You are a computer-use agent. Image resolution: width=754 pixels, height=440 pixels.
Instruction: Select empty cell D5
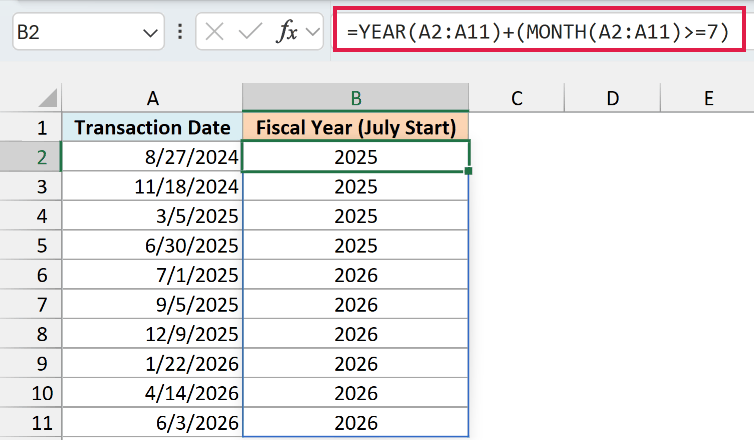[x=612, y=245]
